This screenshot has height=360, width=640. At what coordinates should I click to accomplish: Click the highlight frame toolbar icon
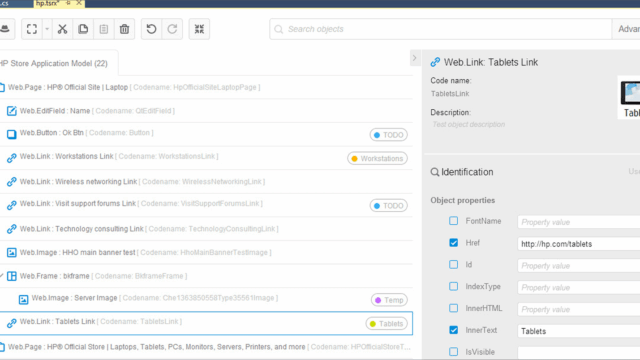point(32,29)
